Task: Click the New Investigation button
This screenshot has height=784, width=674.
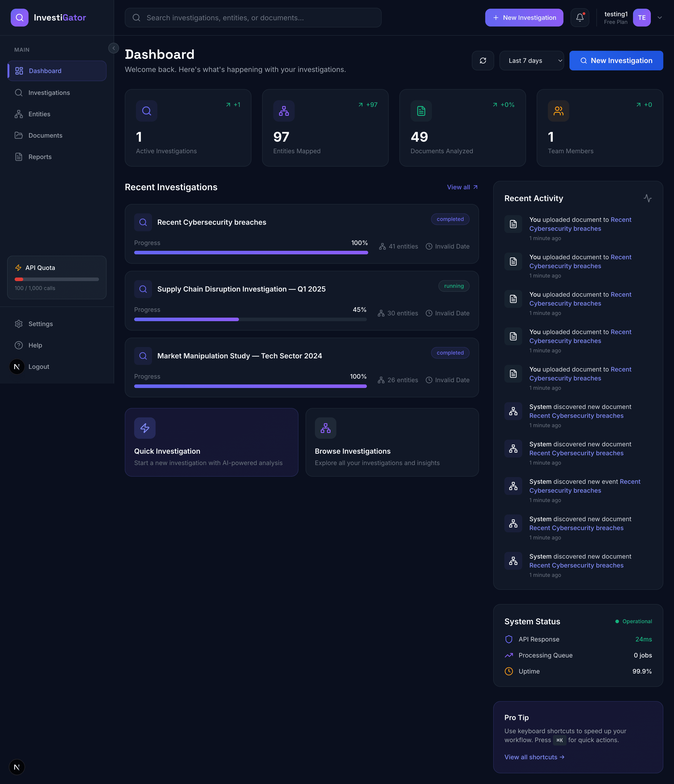Action: pyautogui.click(x=616, y=61)
